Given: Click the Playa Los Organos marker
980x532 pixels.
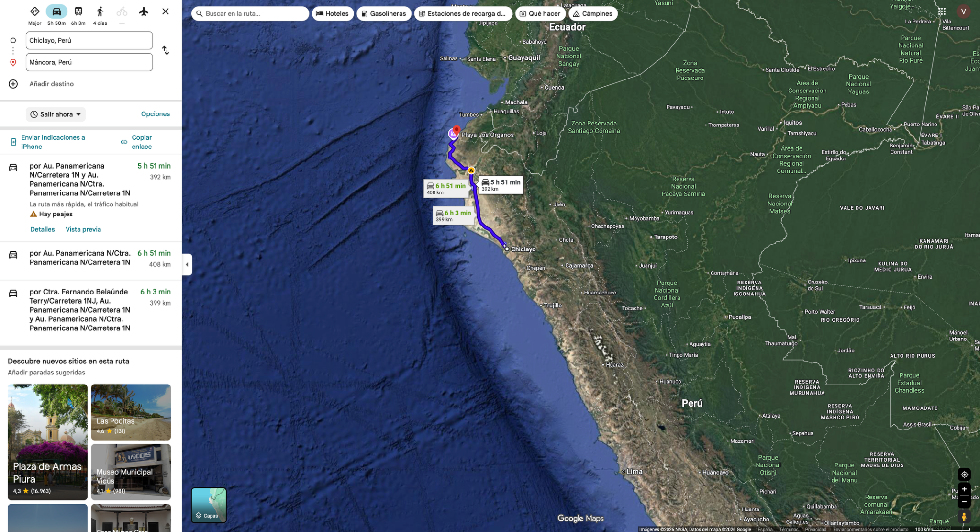Looking at the screenshot, I should point(453,134).
